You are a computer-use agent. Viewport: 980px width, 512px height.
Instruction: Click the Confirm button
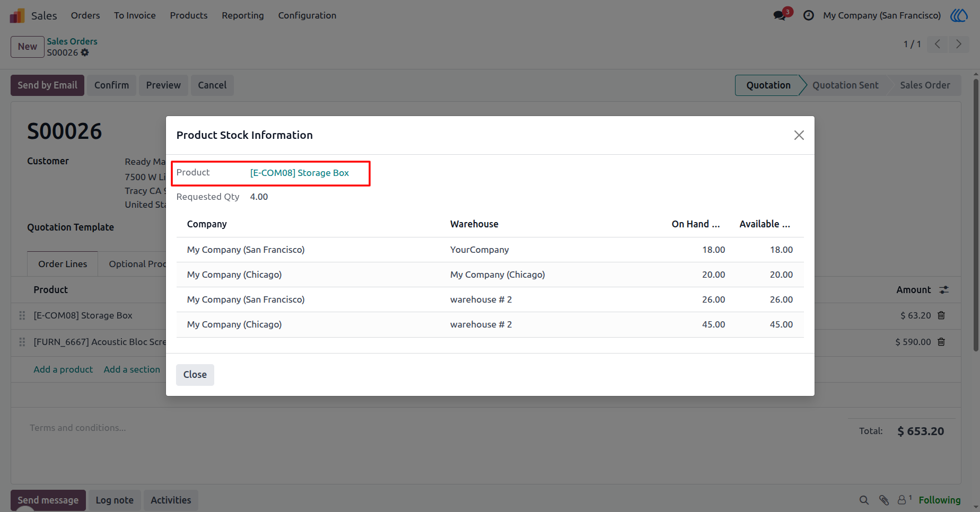(x=111, y=85)
